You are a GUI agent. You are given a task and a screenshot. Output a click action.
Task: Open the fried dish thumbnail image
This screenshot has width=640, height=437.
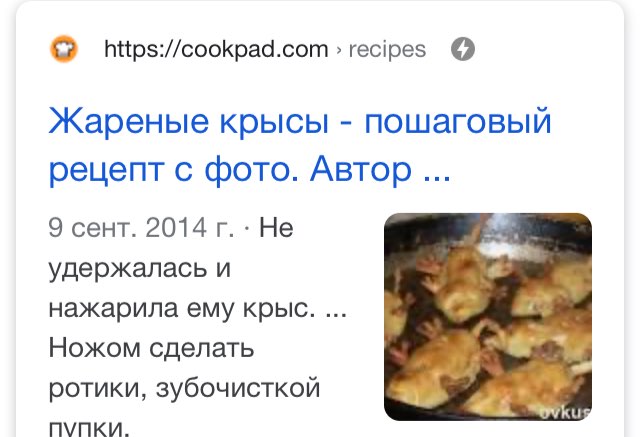click(x=488, y=317)
